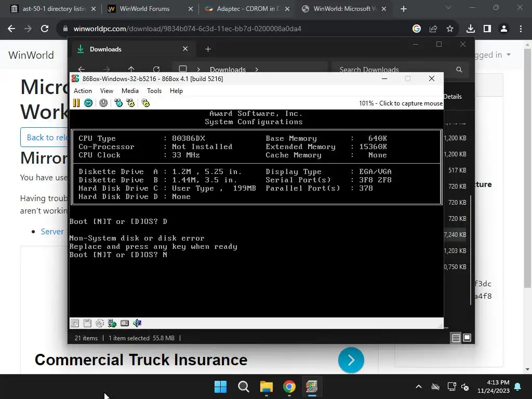532x399 pixels.
Task: Select the 517 KB file row
Action: tap(455, 170)
